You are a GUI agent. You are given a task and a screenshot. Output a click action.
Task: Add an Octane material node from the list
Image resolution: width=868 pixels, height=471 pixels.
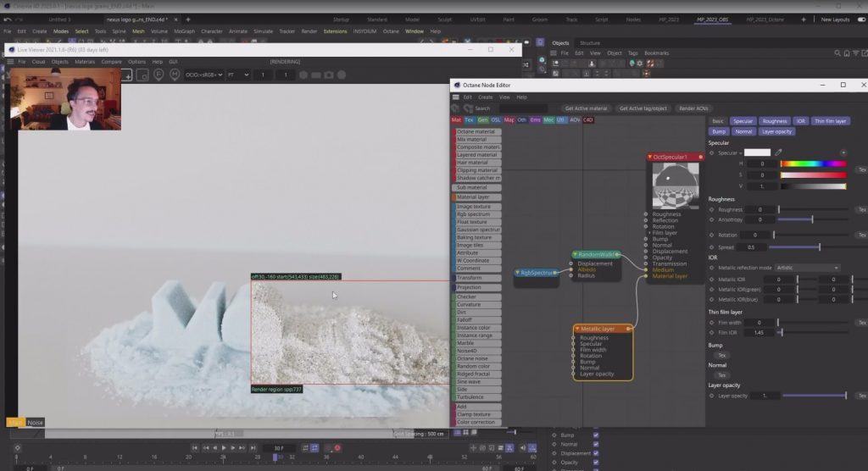[478, 131]
